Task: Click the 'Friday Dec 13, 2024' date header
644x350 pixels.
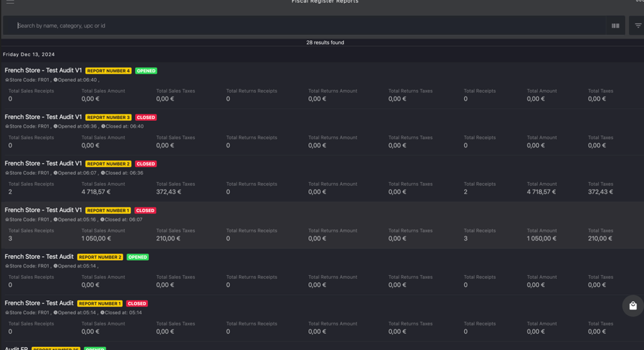Action: (29, 54)
